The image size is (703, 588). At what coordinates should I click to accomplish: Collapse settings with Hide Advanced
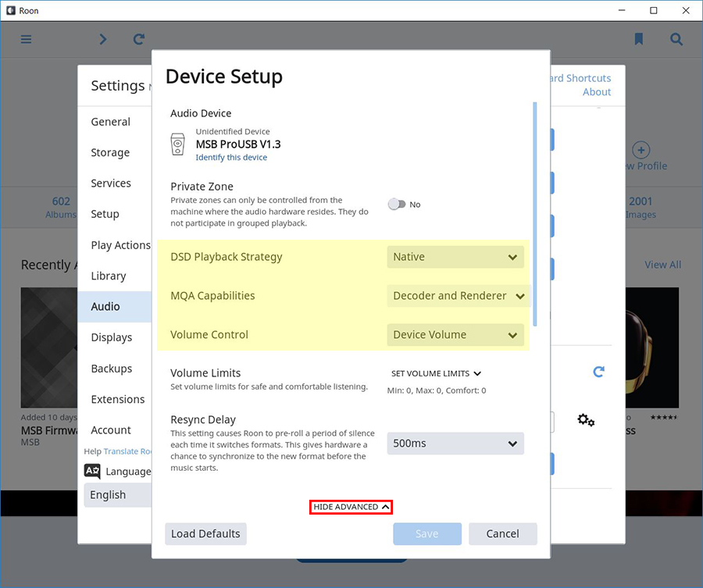point(351,507)
